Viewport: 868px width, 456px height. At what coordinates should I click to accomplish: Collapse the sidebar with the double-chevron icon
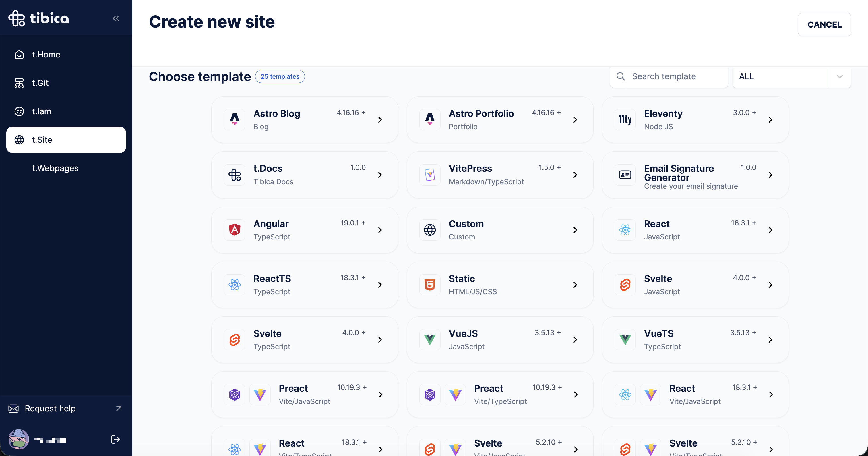point(116,18)
